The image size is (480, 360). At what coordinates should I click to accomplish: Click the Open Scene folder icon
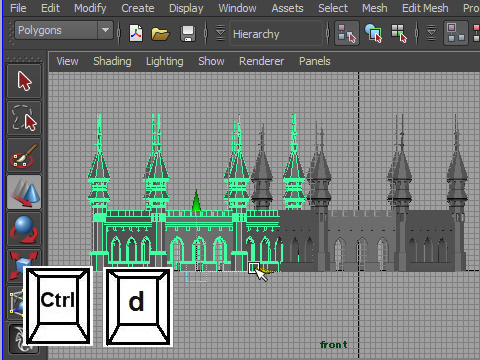coord(160,34)
